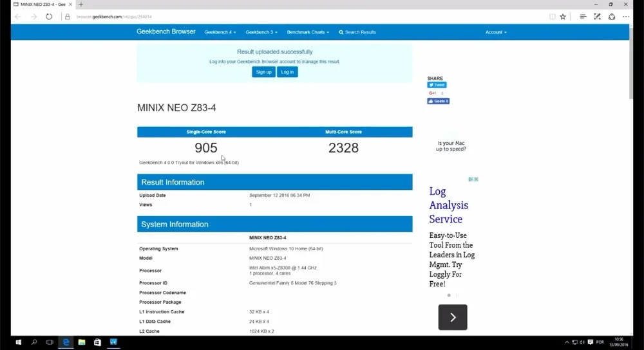Show hidden tray icons chevron
Image resolution: width=644 pixels, height=350 pixels.
[567, 342]
